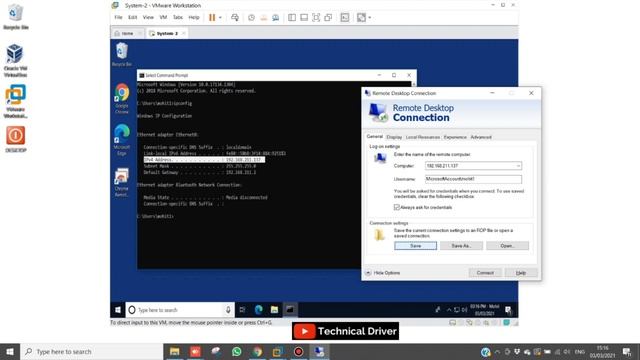Click the stretch guest display icon
640x360 pixels.
361,18
